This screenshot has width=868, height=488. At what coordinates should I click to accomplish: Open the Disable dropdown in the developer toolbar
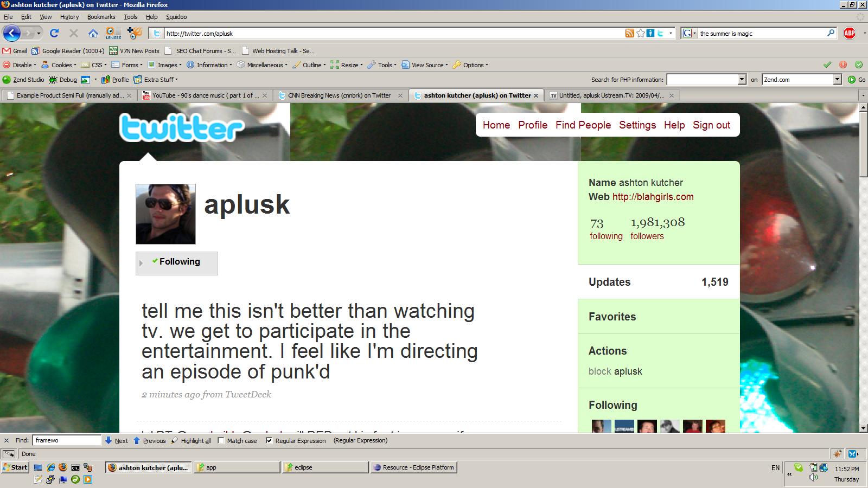tap(20, 65)
